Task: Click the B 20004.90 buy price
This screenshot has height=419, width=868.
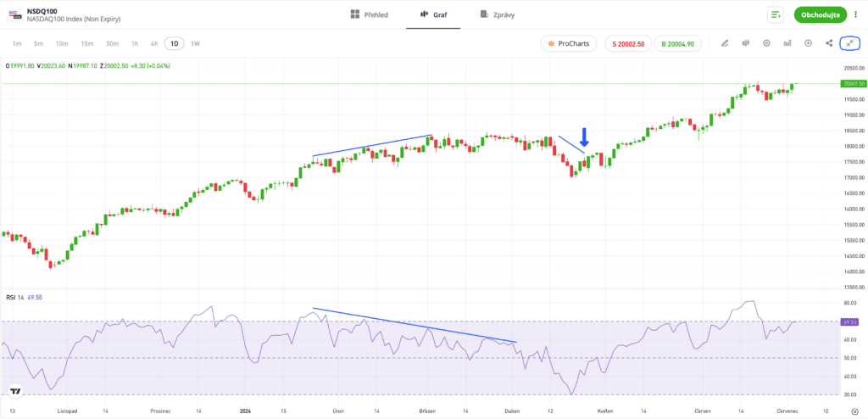Action: click(677, 44)
